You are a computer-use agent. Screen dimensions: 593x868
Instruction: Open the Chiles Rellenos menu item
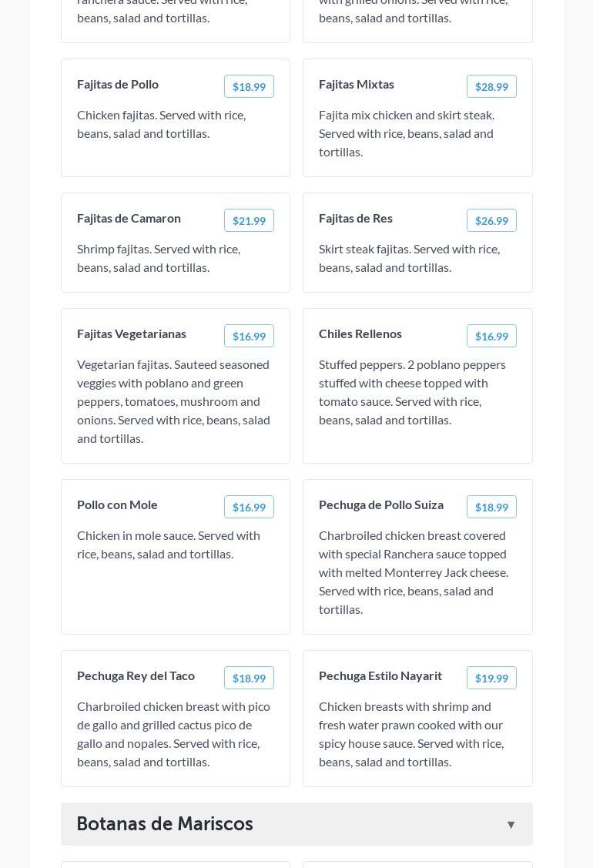[x=360, y=333]
